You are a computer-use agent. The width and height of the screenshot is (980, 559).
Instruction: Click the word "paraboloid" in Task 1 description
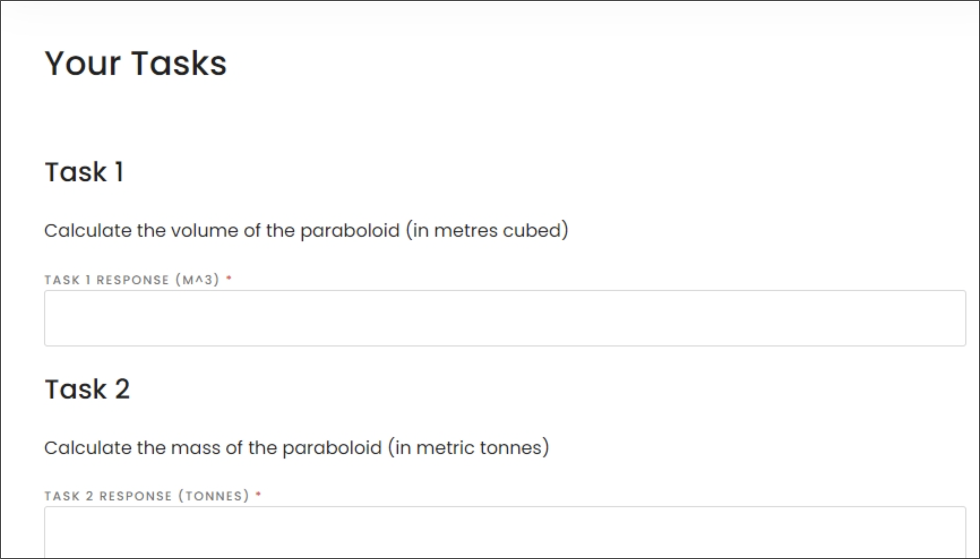350,231
